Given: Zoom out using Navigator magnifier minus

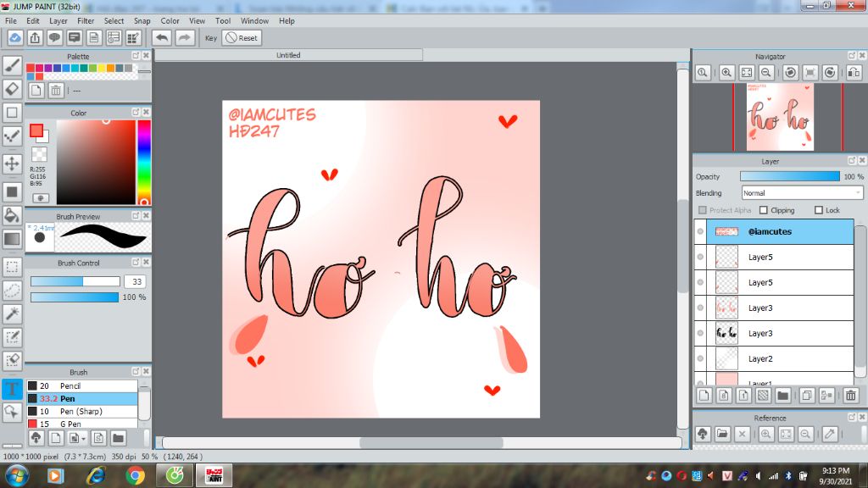Looking at the screenshot, I should (x=766, y=73).
